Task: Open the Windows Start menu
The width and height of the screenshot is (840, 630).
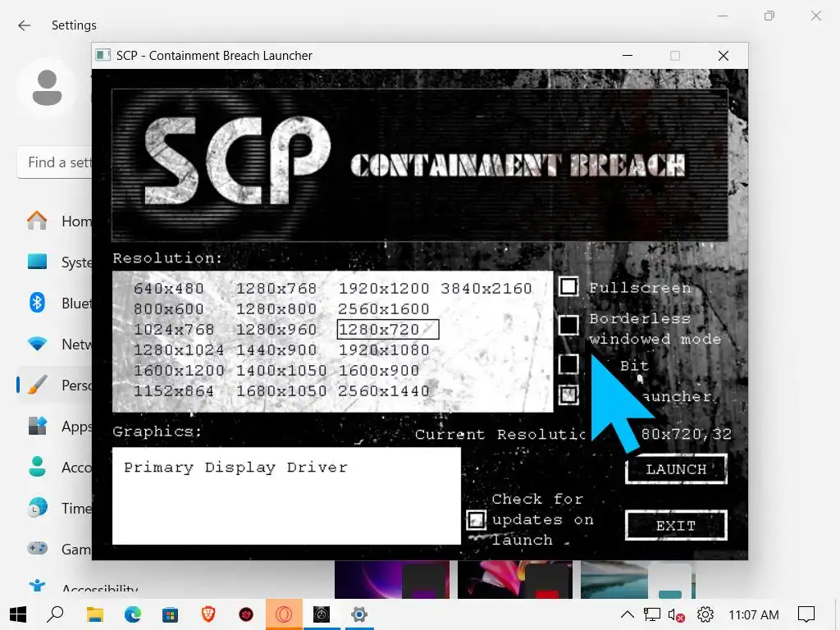Action: [18, 614]
